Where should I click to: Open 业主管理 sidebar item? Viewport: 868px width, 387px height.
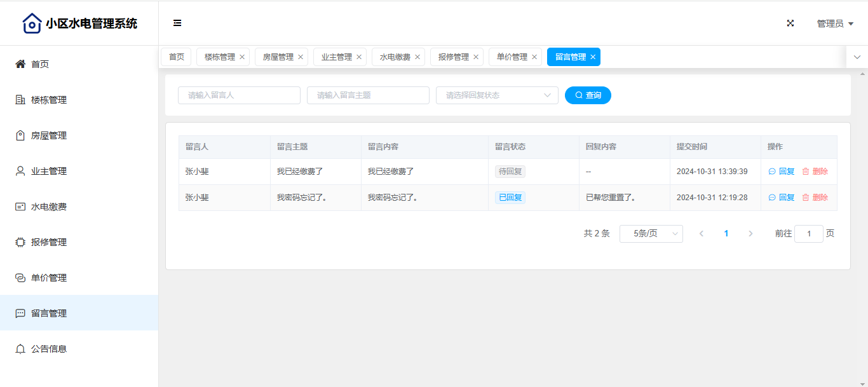tap(48, 171)
